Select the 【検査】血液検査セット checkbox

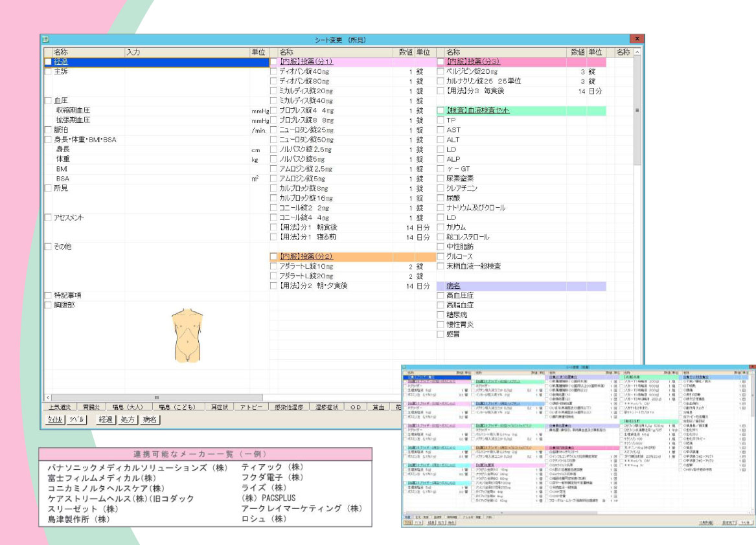[441, 111]
